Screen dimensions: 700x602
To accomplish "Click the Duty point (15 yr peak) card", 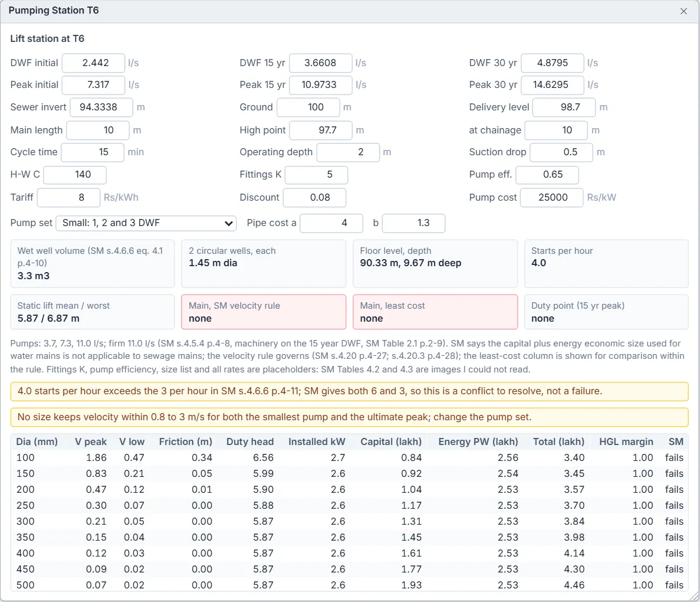I will click(x=607, y=312).
